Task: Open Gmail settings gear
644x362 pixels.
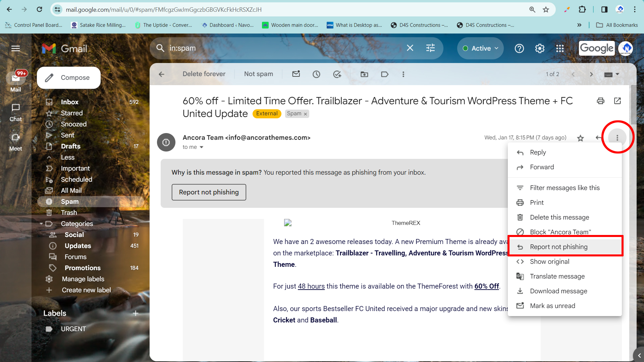Action: coord(540,49)
